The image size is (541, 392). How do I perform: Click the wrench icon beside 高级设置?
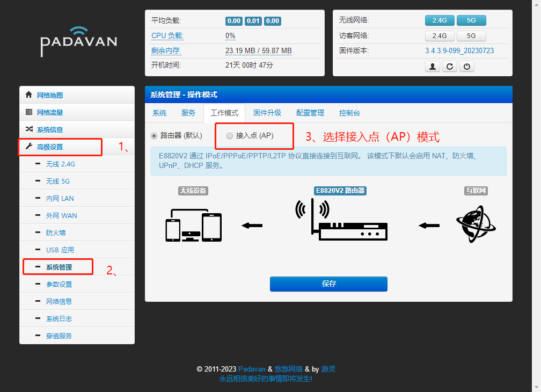pos(28,147)
